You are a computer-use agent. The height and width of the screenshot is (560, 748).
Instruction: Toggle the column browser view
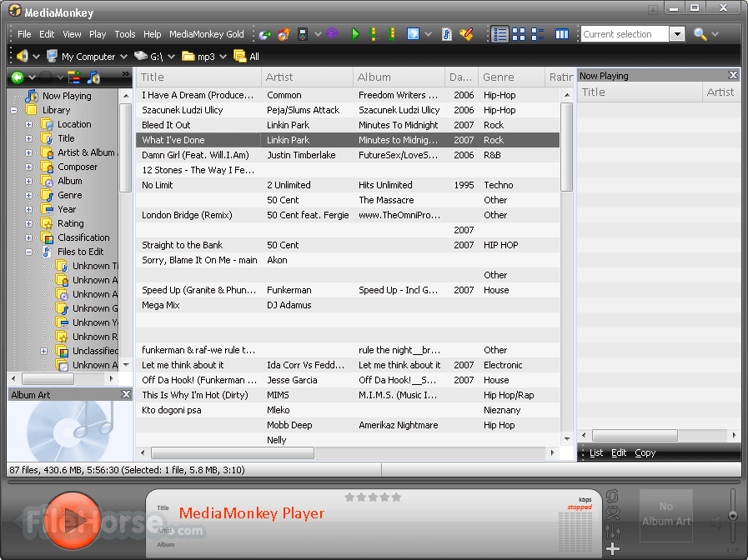click(x=562, y=34)
